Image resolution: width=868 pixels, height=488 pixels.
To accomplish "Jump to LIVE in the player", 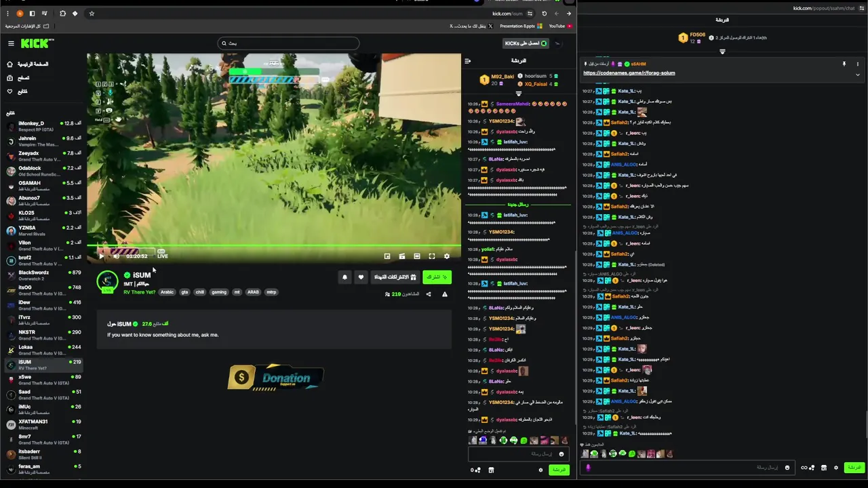I will click(x=163, y=256).
